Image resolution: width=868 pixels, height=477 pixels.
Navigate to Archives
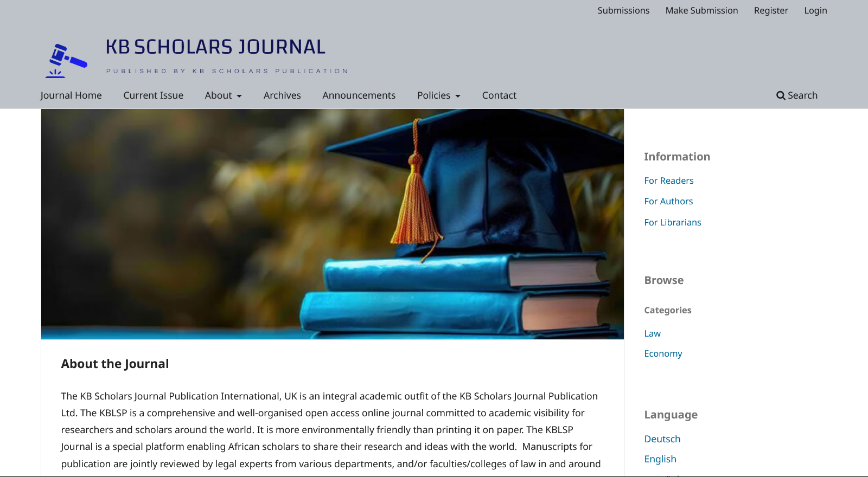pyautogui.click(x=282, y=95)
